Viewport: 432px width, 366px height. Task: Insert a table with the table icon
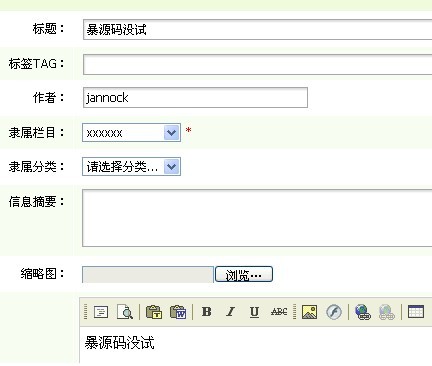416,312
